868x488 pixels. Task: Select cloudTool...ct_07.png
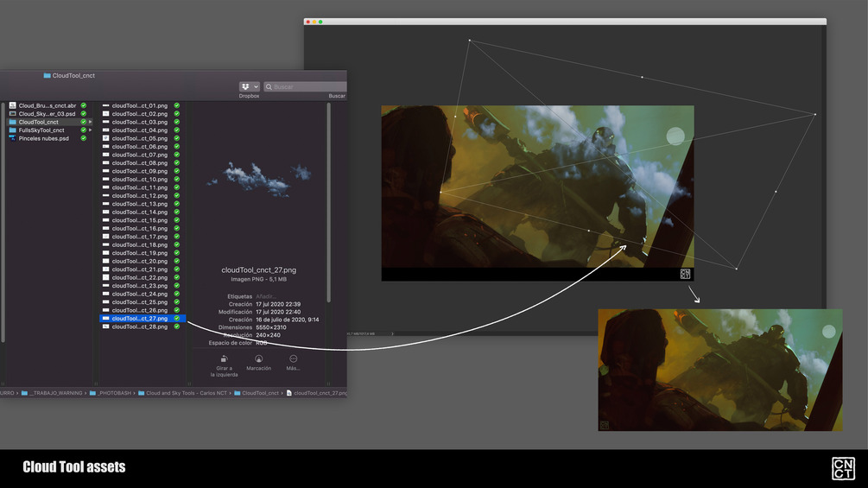pyautogui.click(x=143, y=155)
